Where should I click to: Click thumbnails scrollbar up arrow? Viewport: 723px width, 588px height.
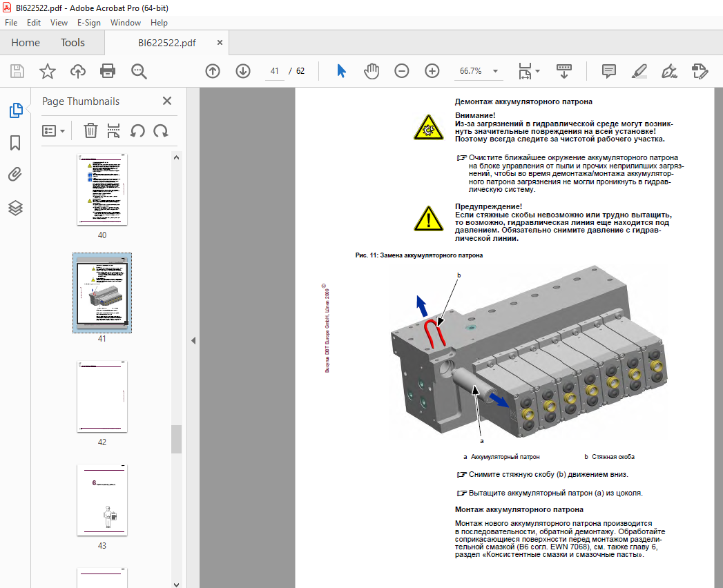pos(177,157)
